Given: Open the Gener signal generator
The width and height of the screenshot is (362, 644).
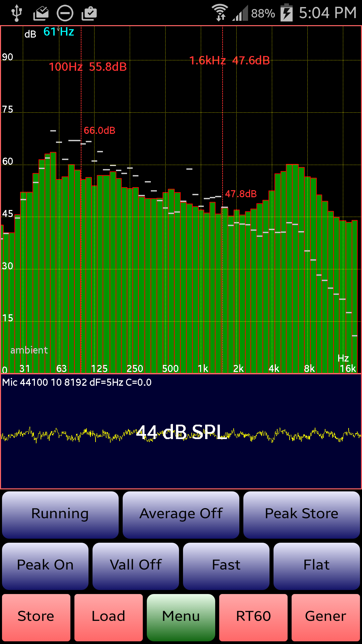Looking at the screenshot, I should point(326,618).
